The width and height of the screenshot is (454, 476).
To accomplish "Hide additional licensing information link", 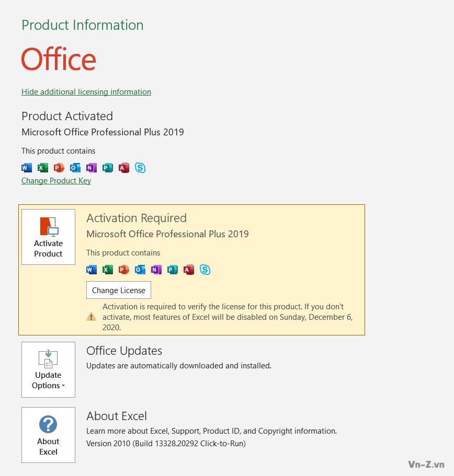I will (86, 92).
